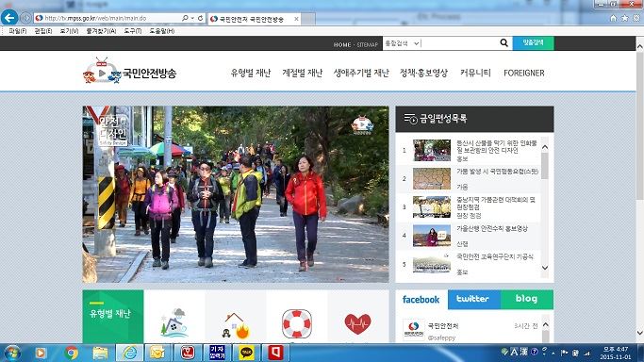The width and height of the screenshot is (644, 362).
Task: Click page scrollbar up arrow
Action: (x=640, y=46)
